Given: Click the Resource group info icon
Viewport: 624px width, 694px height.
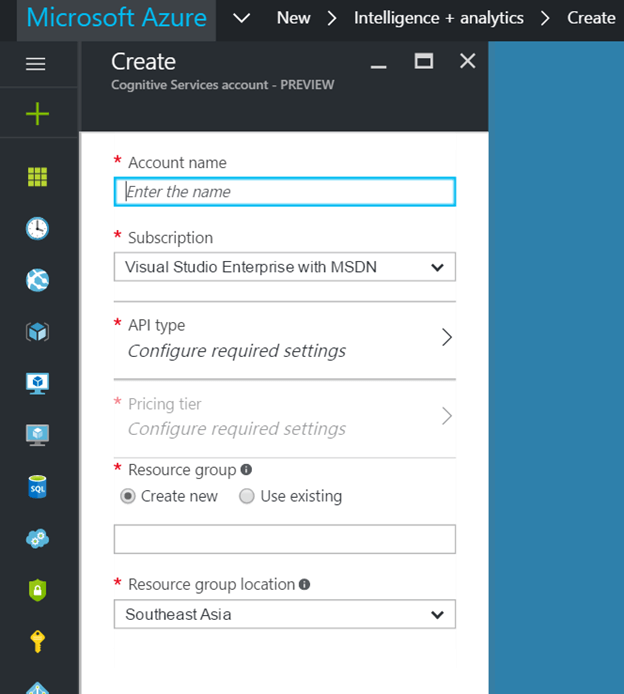Looking at the screenshot, I should point(246,469).
